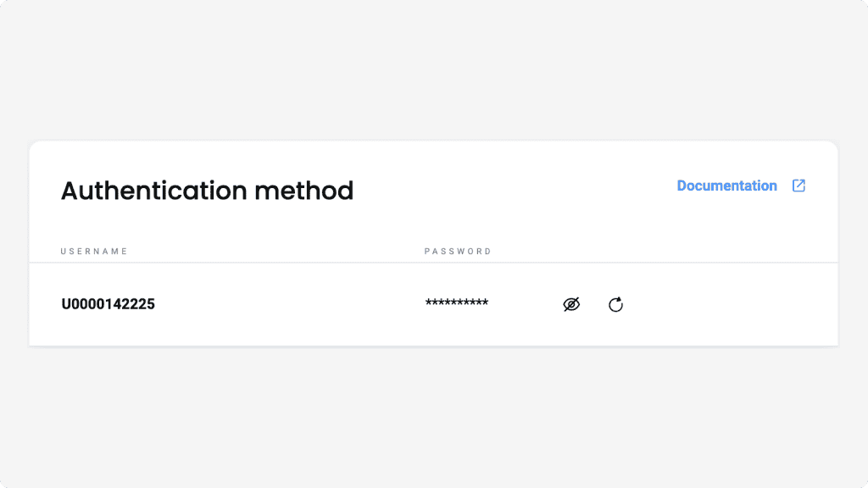868x488 pixels.
Task: Click the open-in-new-tab icon in card header
Action: [x=798, y=186]
